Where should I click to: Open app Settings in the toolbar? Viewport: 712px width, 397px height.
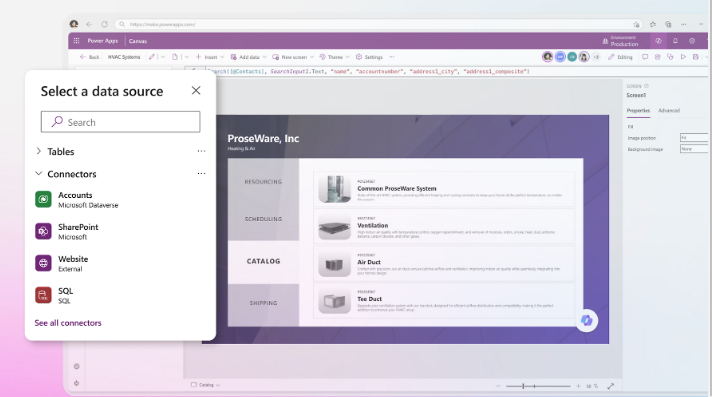(x=369, y=57)
